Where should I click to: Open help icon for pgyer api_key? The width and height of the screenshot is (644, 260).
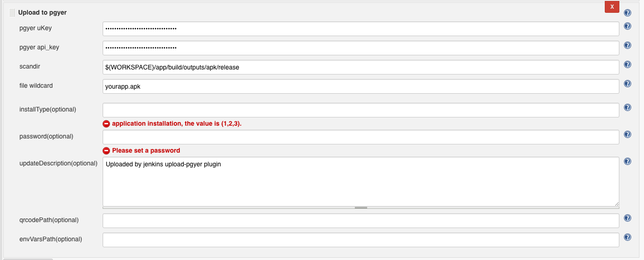click(x=628, y=45)
